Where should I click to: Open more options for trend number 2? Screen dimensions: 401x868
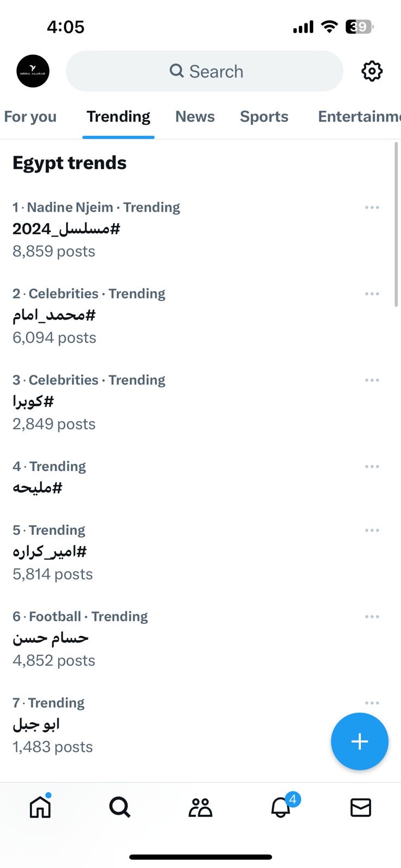372,294
